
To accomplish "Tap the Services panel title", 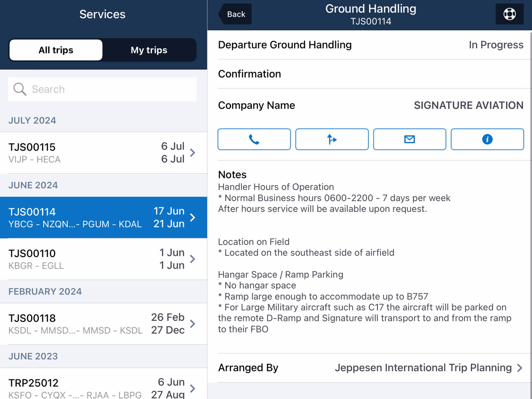I will point(102,14).
